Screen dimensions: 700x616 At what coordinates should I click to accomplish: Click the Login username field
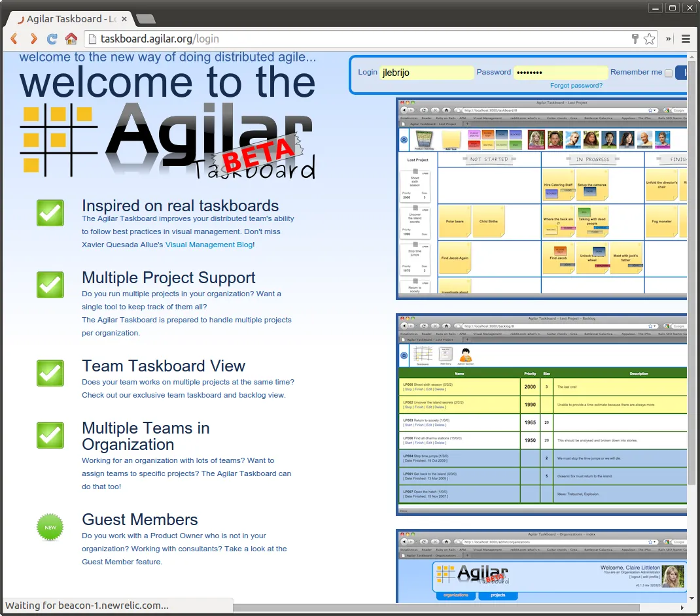(427, 73)
